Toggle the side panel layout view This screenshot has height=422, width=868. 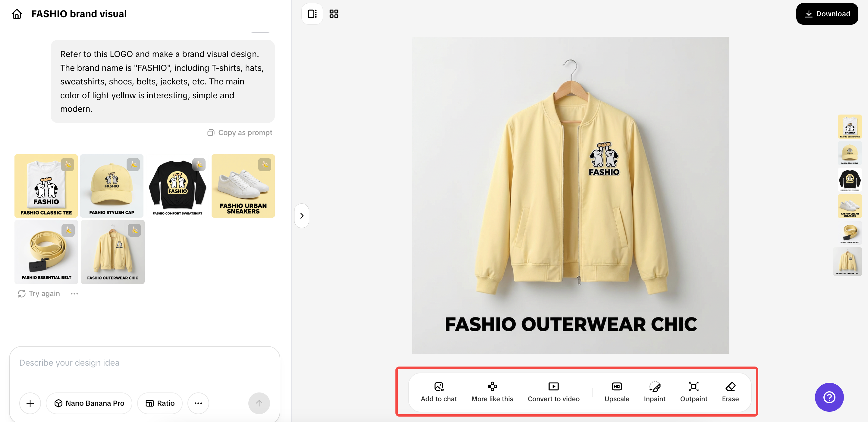[312, 14]
